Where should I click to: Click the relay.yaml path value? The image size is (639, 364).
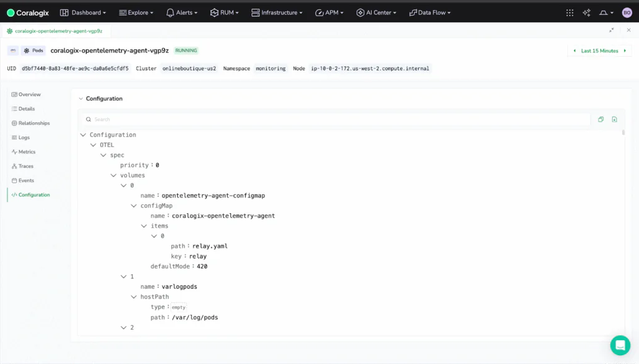coord(210,246)
